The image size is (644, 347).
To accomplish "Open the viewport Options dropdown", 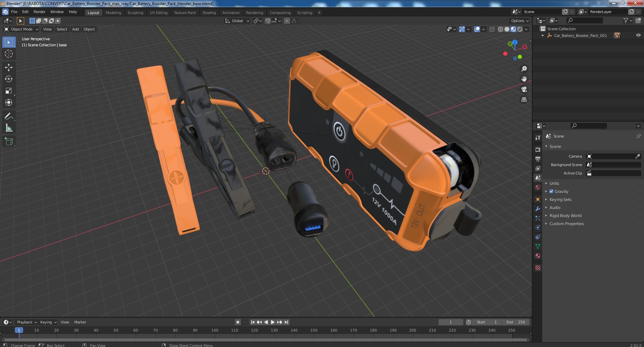I will (x=520, y=21).
